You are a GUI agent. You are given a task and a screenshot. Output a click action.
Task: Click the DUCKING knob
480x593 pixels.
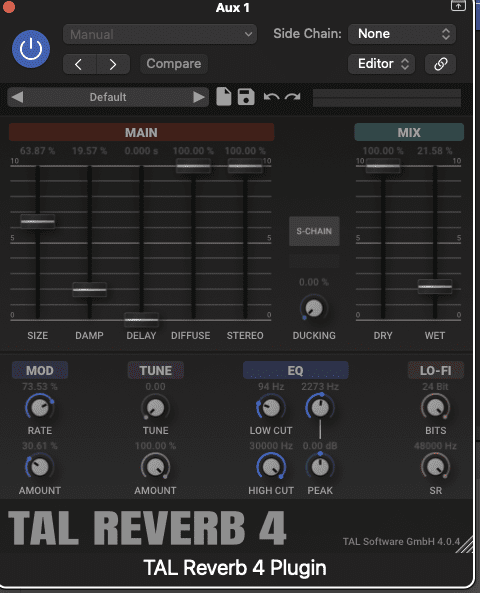(x=314, y=308)
